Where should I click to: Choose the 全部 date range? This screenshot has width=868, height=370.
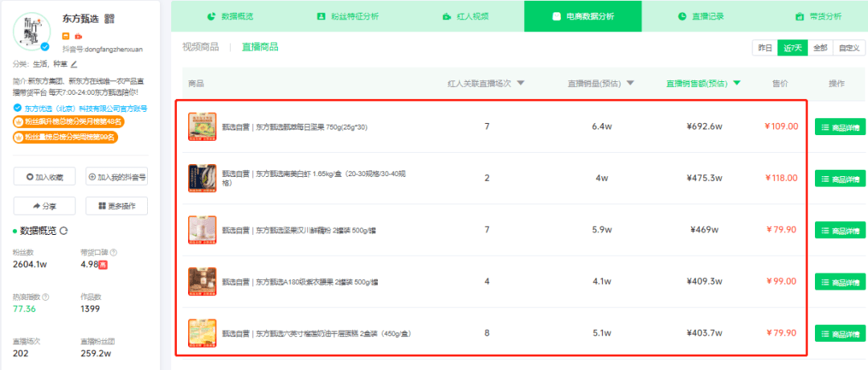tap(821, 47)
